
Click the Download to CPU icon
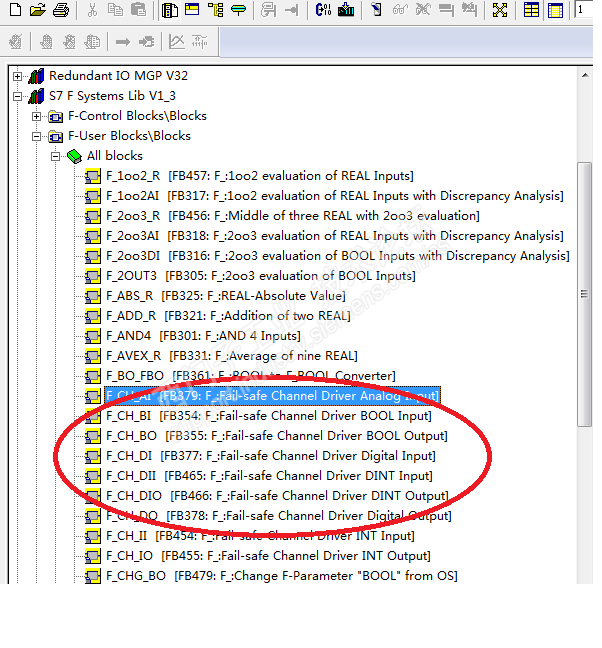(346, 9)
